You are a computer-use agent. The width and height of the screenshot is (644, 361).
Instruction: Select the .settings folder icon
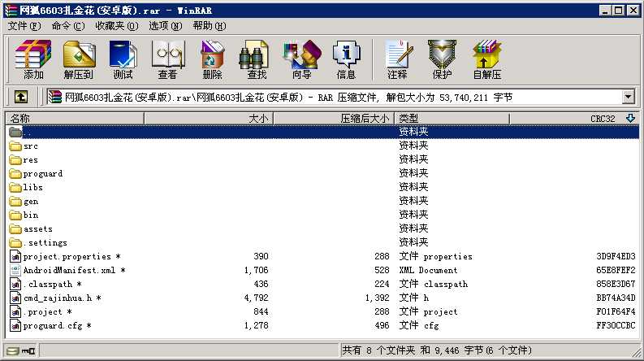[x=15, y=242]
